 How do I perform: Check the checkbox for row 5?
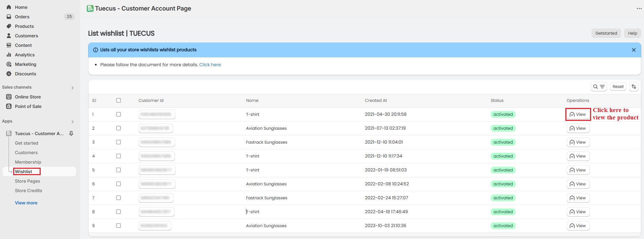[x=118, y=170]
